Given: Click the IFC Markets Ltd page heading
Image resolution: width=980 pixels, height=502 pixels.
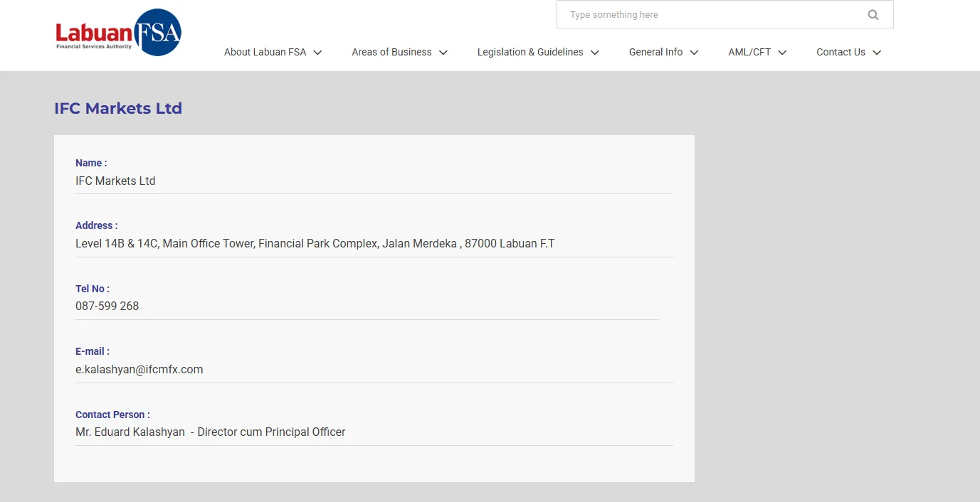Looking at the screenshot, I should click(118, 109).
